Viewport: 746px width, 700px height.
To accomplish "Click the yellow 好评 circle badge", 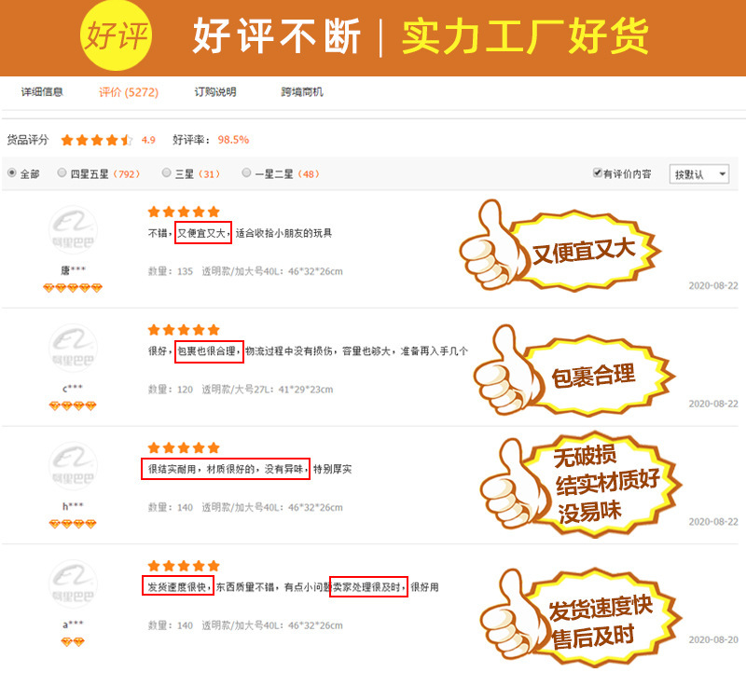I will point(116,35).
